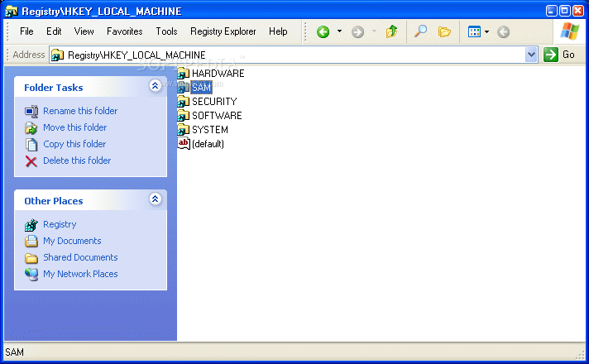Click the SECURITY registry folder icon
This screenshot has width=589, height=364.
point(184,102)
